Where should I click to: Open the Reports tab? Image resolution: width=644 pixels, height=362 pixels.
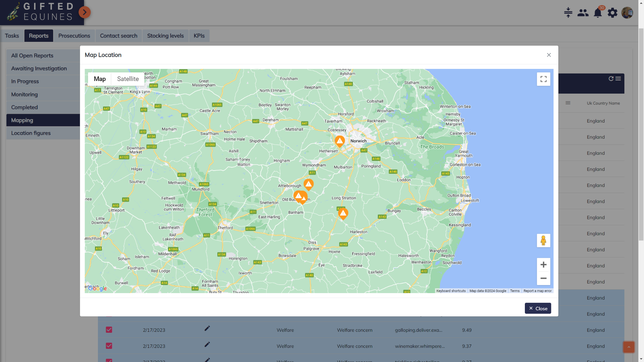tap(39, 36)
